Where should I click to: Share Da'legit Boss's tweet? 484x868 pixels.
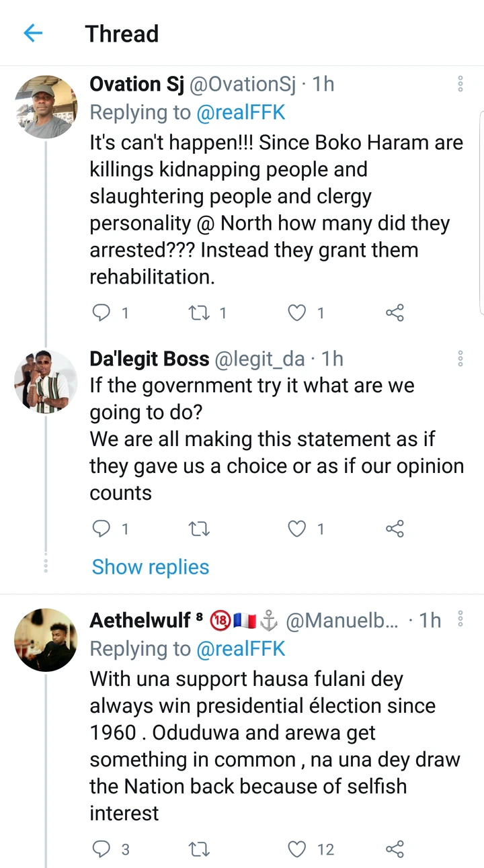pyautogui.click(x=395, y=529)
